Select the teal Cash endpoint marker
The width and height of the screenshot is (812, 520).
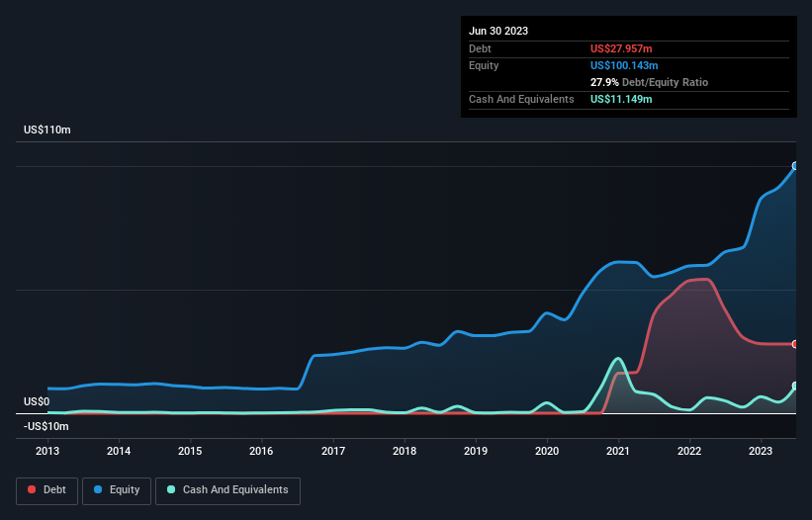click(795, 386)
